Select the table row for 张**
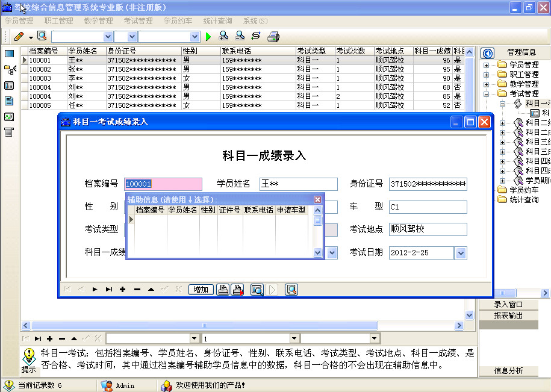The width and height of the screenshot is (551, 392). 243,69
